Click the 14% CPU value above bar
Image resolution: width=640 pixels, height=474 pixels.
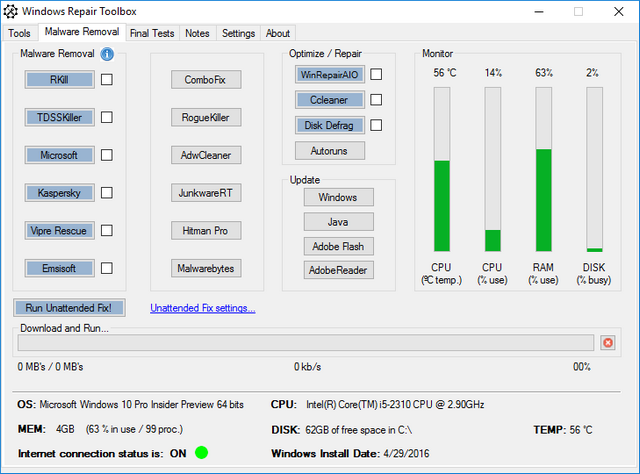point(493,73)
